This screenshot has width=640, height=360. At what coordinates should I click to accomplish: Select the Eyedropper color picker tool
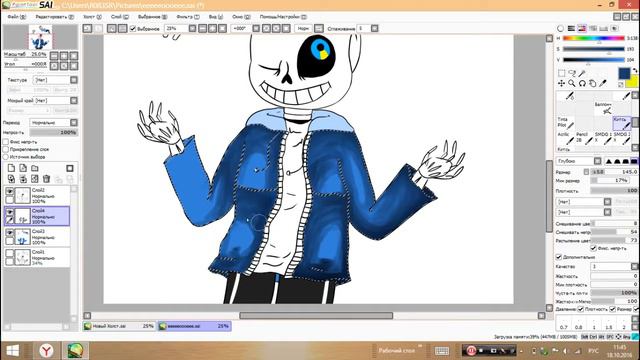pos(603,83)
